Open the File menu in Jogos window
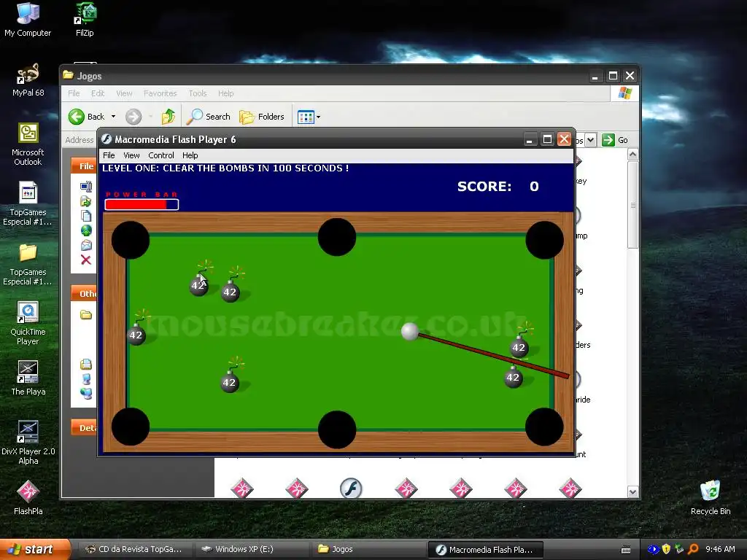The width and height of the screenshot is (747, 560). [74, 93]
